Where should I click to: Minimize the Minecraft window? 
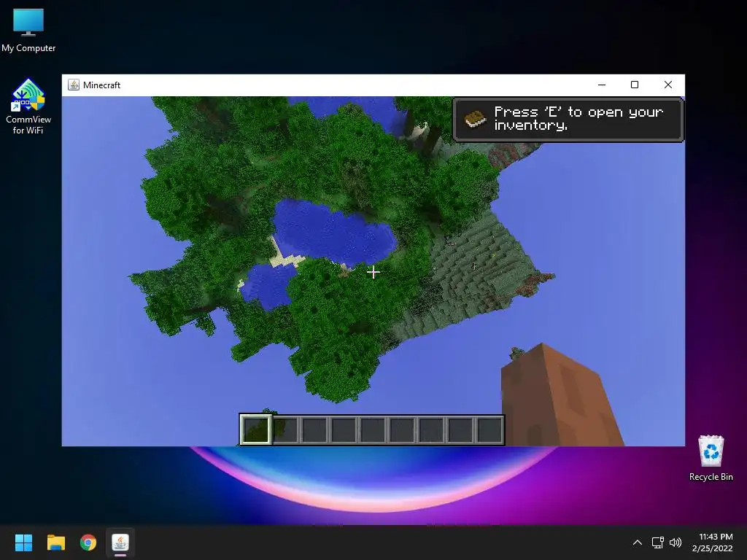(602, 85)
